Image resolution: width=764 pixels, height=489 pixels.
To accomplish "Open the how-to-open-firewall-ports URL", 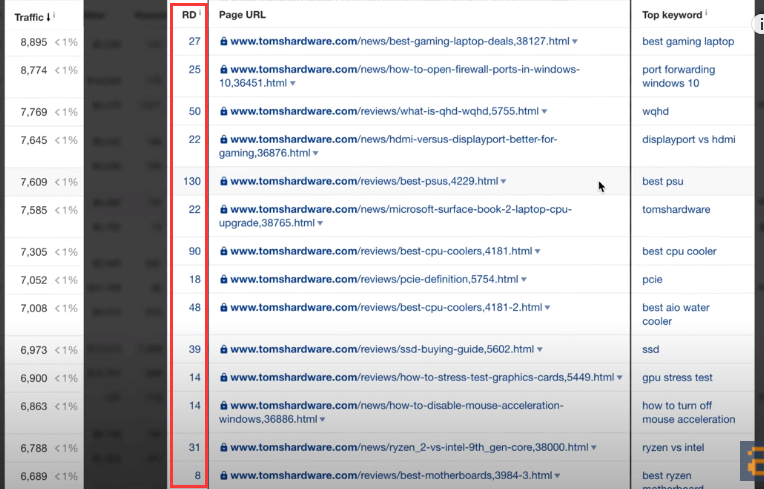I will tap(399, 76).
